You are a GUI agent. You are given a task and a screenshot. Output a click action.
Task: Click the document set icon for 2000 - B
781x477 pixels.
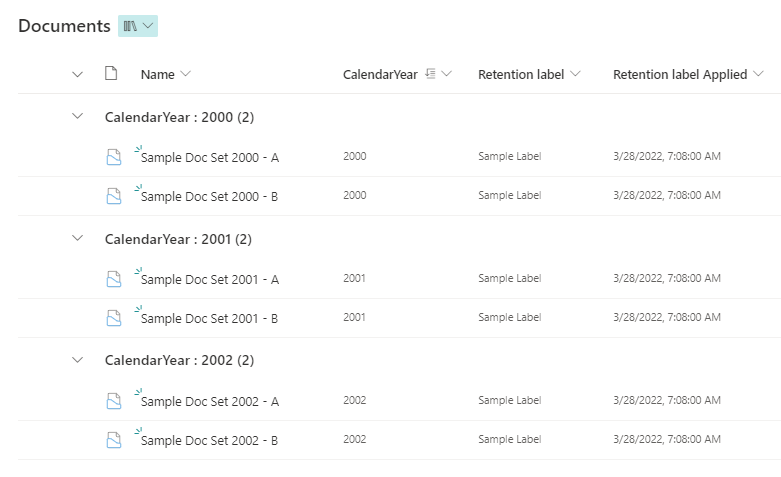(114, 196)
